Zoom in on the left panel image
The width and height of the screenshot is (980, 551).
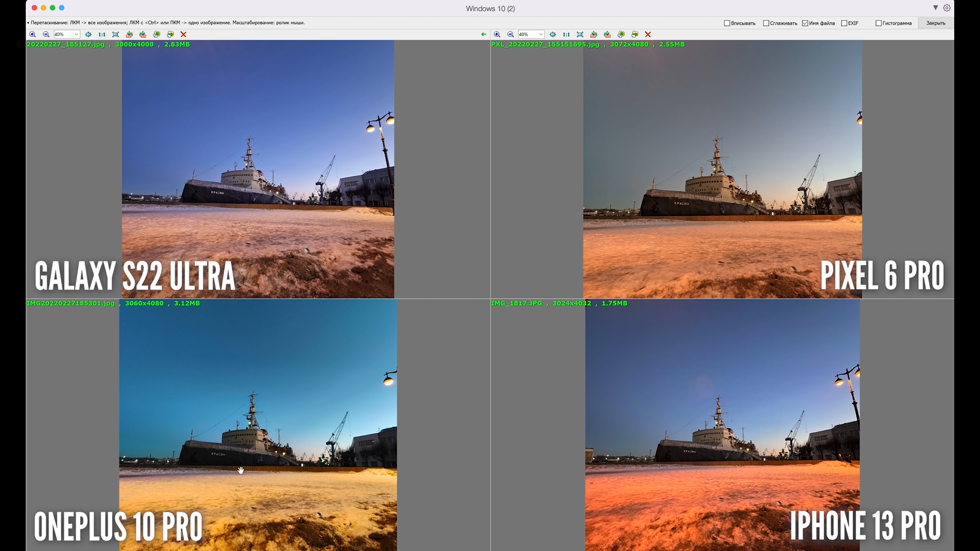coord(32,34)
